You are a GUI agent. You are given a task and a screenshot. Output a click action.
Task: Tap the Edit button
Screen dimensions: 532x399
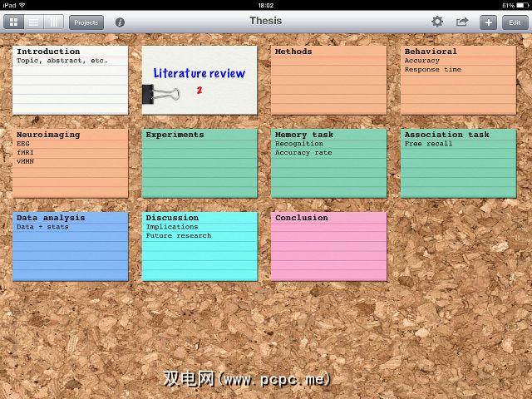click(515, 22)
